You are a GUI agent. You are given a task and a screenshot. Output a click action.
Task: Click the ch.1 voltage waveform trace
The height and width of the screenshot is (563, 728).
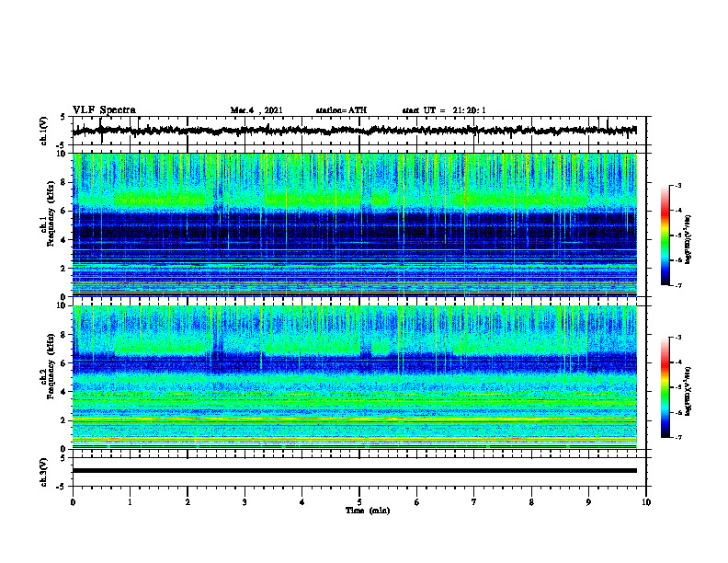click(x=354, y=131)
